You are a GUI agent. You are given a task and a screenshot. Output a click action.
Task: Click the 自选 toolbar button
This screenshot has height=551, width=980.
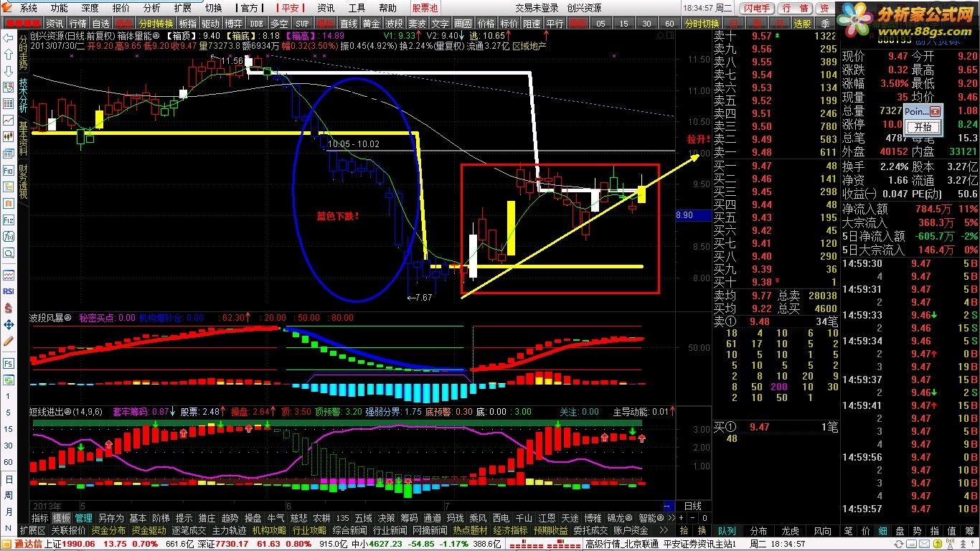(x=100, y=24)
